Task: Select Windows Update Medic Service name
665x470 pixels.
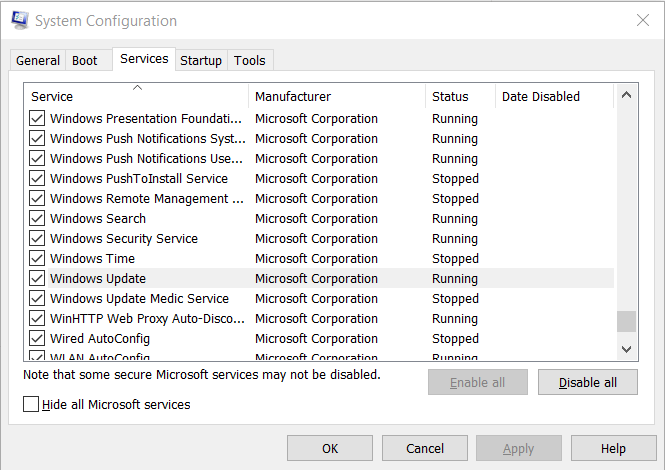Action: (x=140, y=298)
